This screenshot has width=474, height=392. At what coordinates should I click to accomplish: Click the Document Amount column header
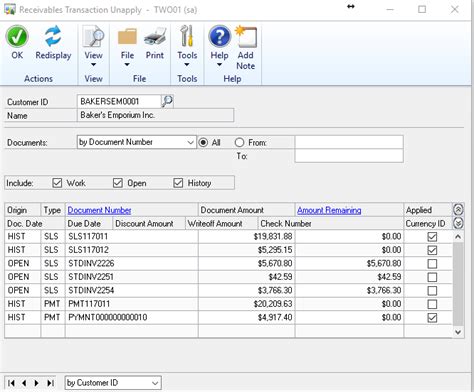pyautogui.click(x=246, y=210)
